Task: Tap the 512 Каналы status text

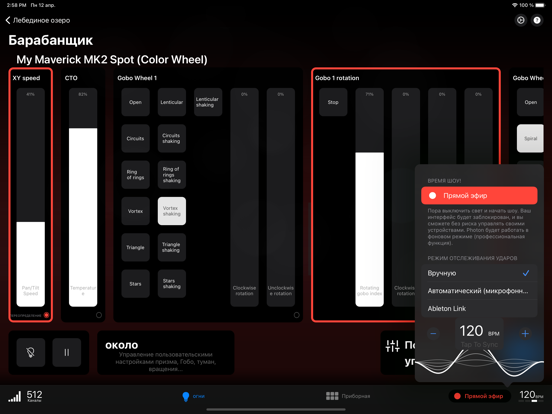Action: click(x=34, y=396)
